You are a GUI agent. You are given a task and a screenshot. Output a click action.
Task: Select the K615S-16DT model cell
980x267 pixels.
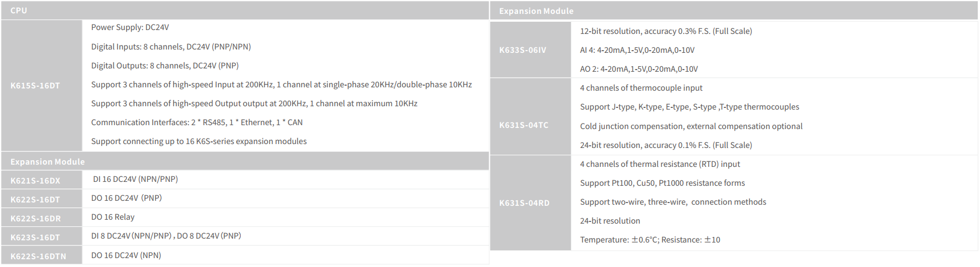coord(36,86)
